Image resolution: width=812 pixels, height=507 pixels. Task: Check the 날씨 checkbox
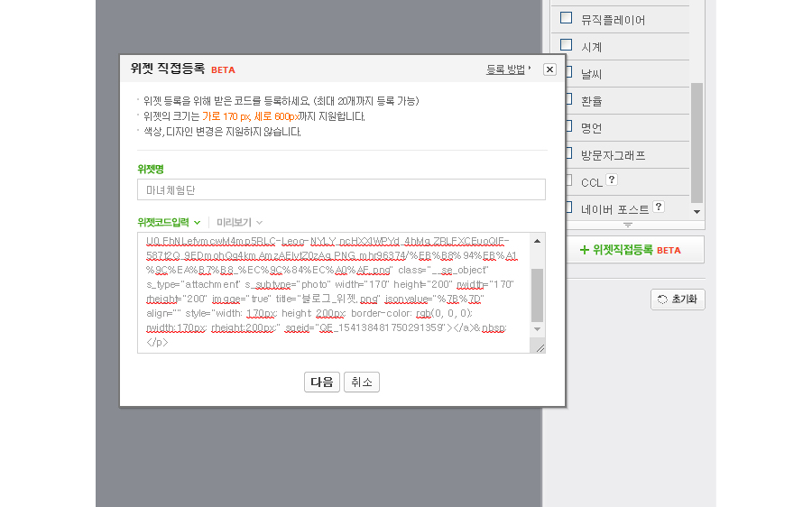(568, 72)
